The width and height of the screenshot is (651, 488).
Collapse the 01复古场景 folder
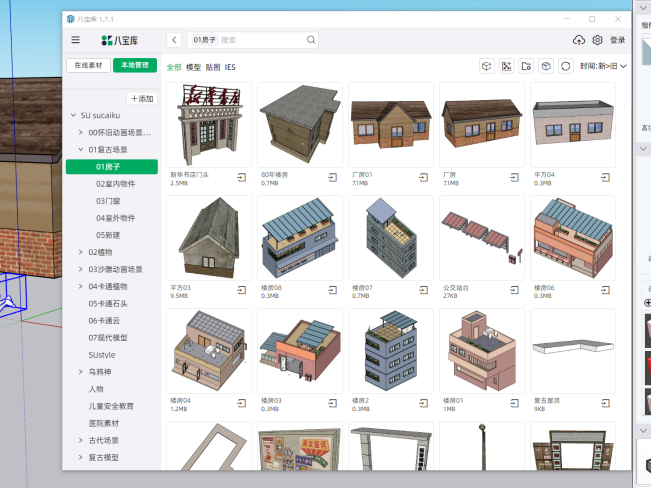coord(81,150)
